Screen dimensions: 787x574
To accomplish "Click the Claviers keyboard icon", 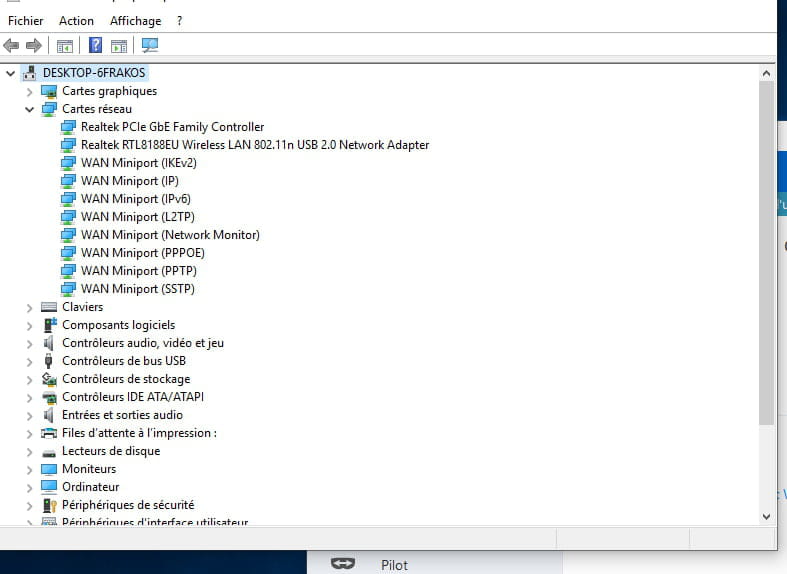I will 49,307.
